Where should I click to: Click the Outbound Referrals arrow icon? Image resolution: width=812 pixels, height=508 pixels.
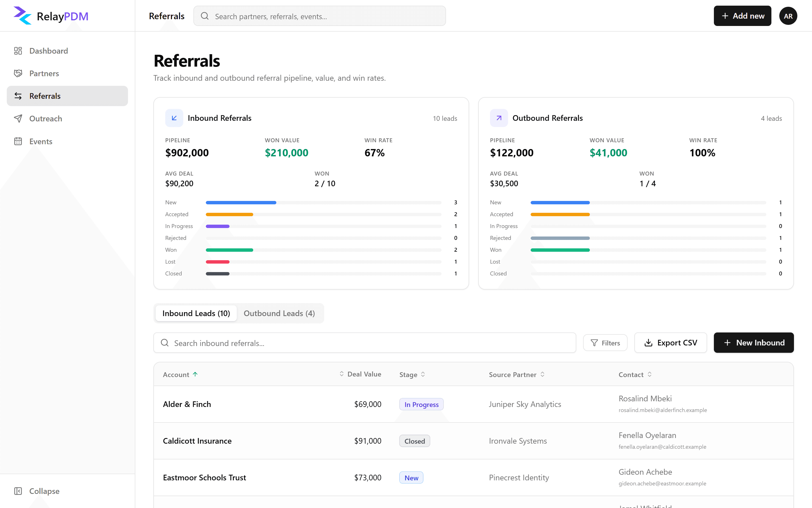point(499,118)
